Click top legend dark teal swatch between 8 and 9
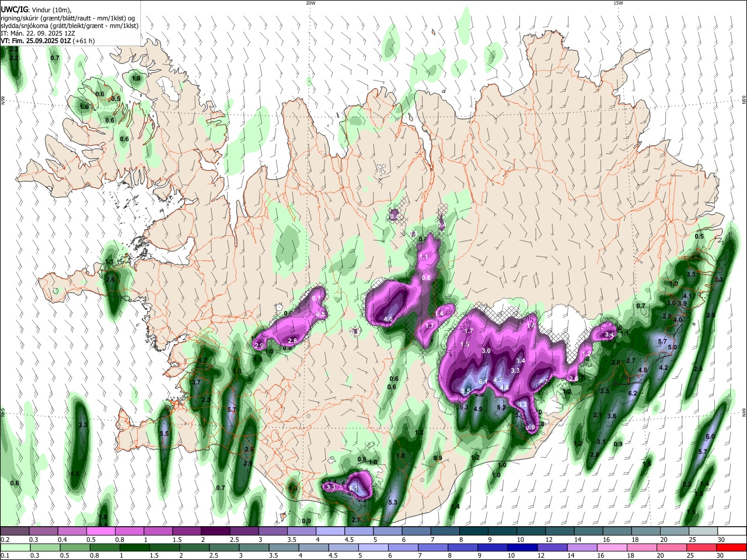Screen dimensions: 747x560 pyautogui.click(x=473, y=531)
